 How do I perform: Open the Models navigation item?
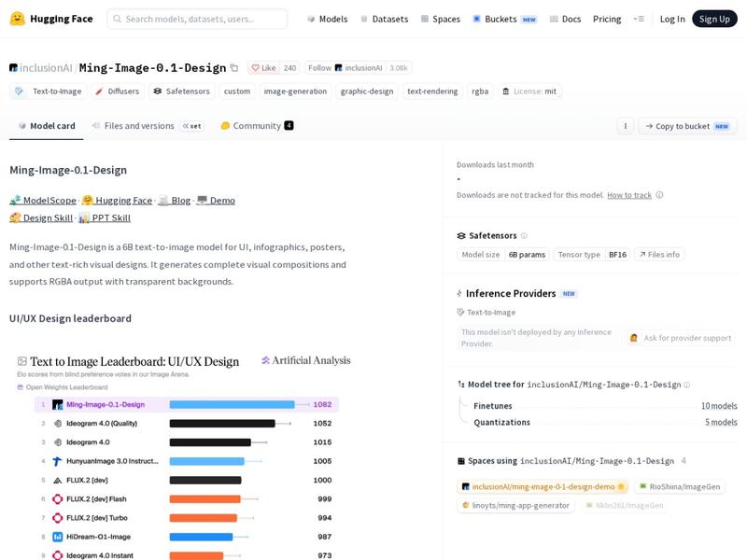[328, 19]
